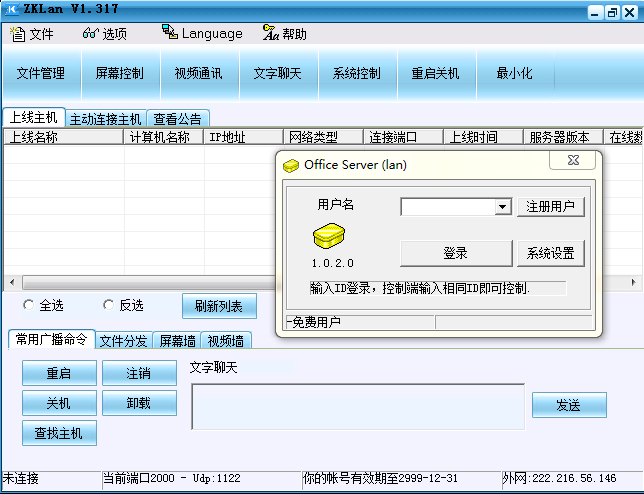Open the 文件 menu
This screenshot has height=494, width=644.
(32, 34)
